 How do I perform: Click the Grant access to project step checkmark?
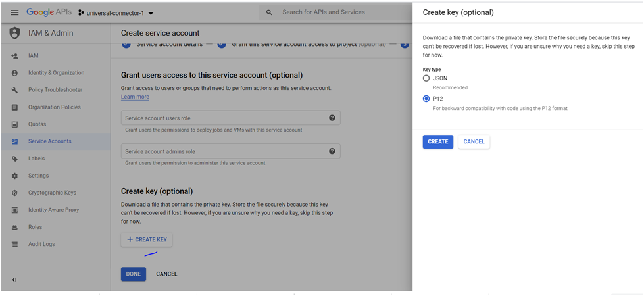tap(222, 44)
